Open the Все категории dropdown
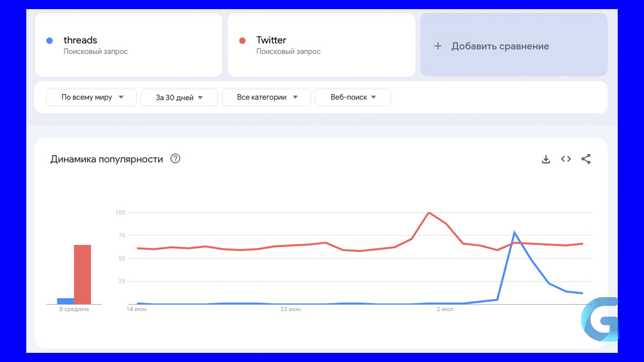Screen dimensions: 644x362 tap(267, 98)
